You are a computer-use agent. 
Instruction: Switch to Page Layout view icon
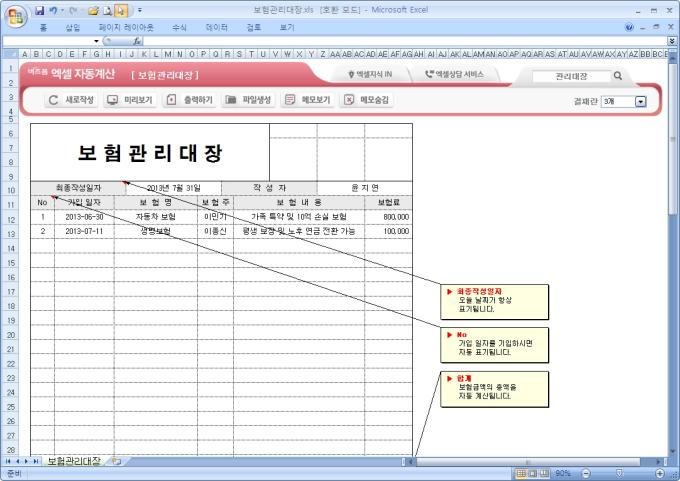533,473
